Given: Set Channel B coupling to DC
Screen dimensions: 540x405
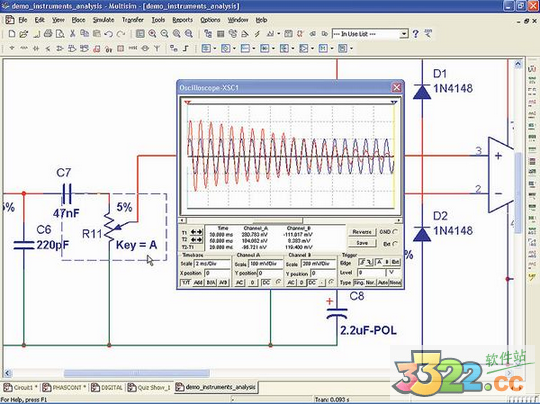Looking at the screenshot, I should coord(312,283).
